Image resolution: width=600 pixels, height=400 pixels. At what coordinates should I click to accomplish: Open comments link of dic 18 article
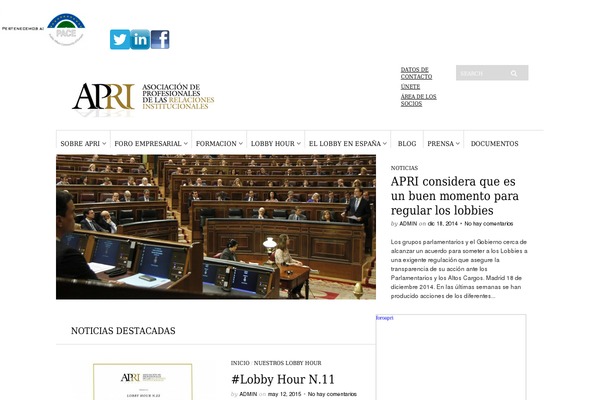tap(488, 224)
